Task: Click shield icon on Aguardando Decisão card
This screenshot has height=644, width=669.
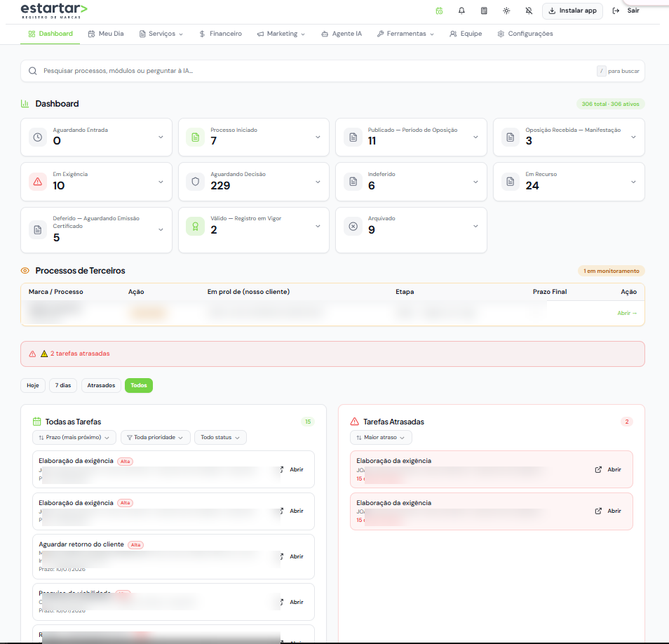Action: (196, 182)
